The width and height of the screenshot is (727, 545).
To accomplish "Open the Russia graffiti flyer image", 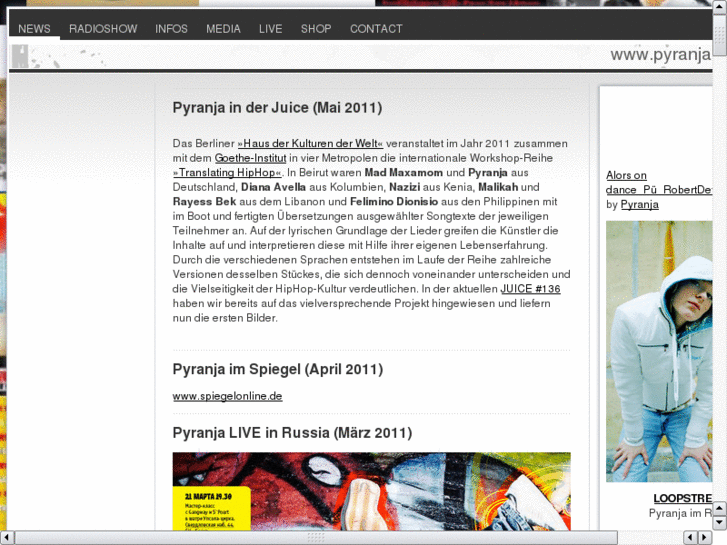I will click(371, 491).
